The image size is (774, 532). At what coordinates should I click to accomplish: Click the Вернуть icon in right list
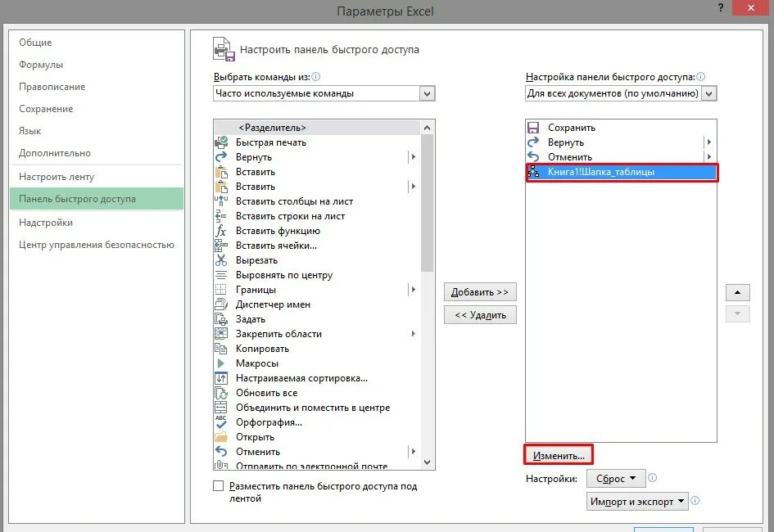click(x=533, y=142)
